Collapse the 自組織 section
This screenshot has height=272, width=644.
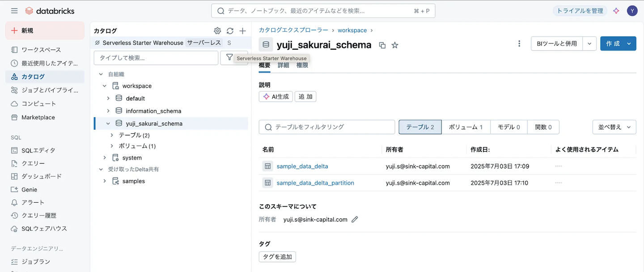pos(101,74)
